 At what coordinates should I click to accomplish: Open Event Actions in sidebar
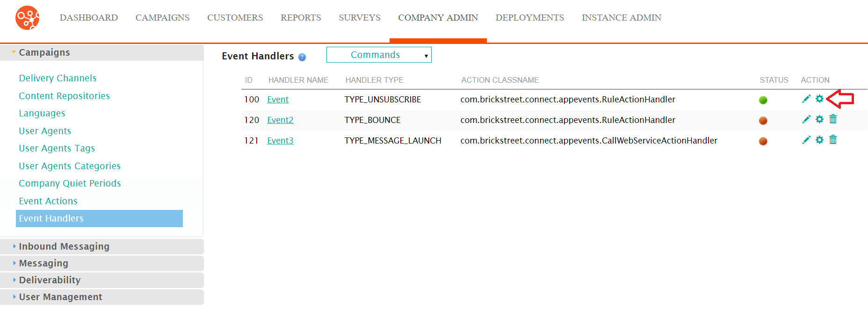pyautogui.click(x=48, y=201)
